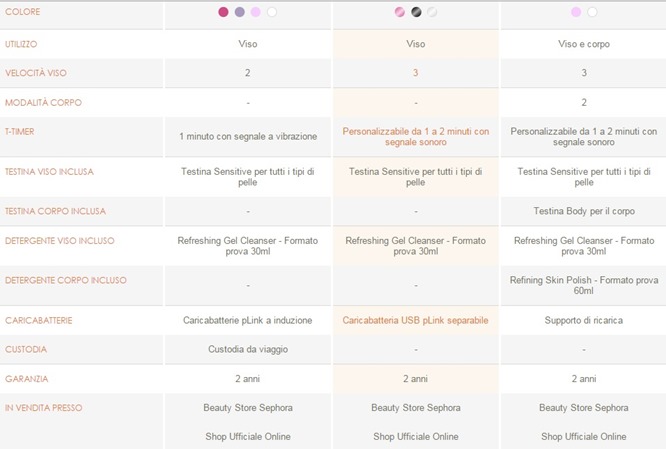666x449 pixels.
Task: Click the orange Caricabatteria USB pLink separabile text
Action: click(x=415, y=320)
